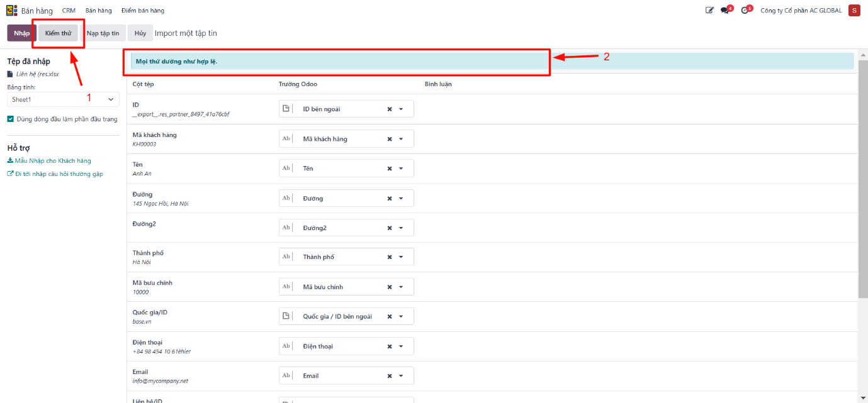Open the chat messages icon with badge 4

tap(726, 10)
